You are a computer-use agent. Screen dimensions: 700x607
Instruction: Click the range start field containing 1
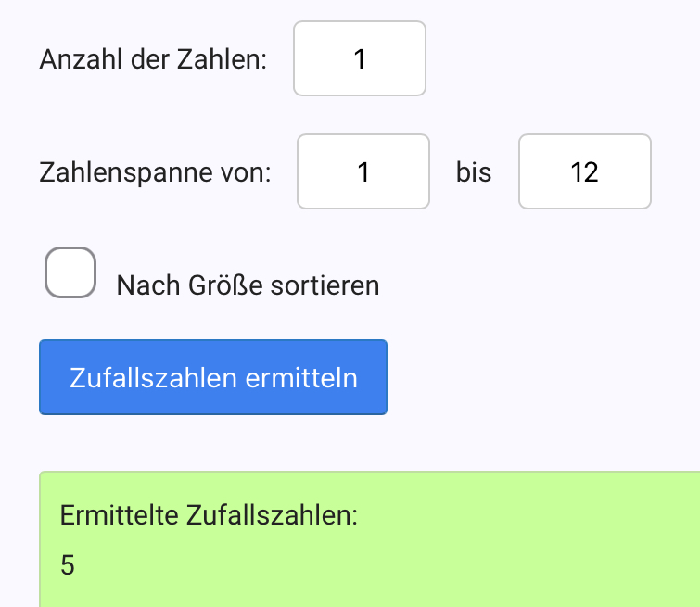click(363, 172)
